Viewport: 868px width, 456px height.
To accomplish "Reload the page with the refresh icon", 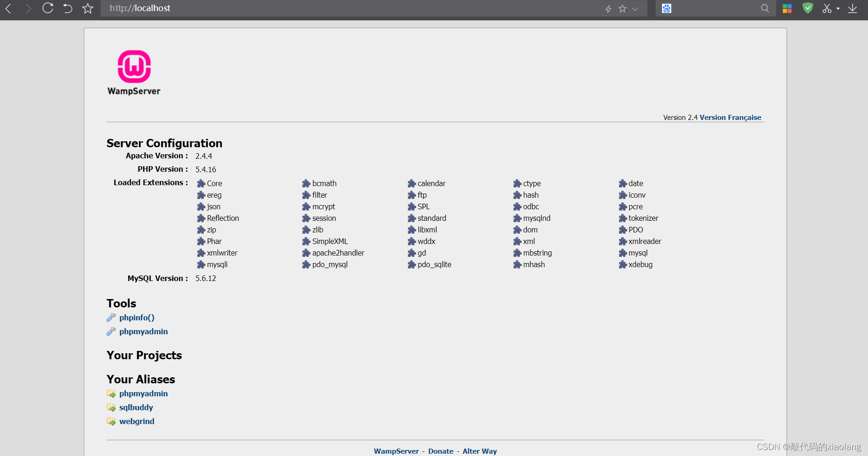I will tap(48, 8).
